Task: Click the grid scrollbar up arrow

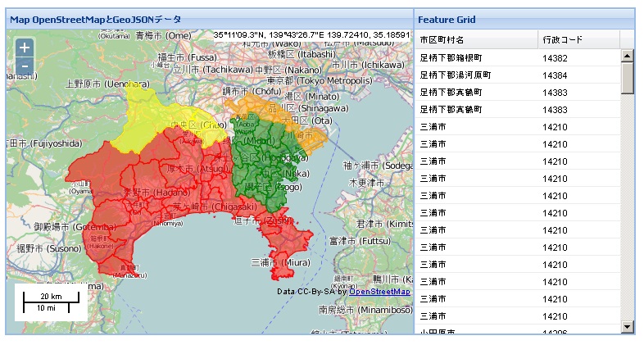Action: [628, 57]
